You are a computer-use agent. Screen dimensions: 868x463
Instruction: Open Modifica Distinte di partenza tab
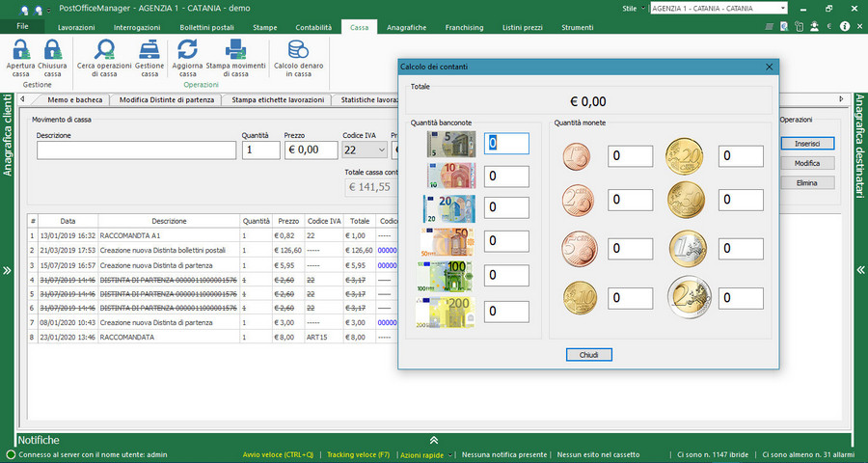pos(167,99)
